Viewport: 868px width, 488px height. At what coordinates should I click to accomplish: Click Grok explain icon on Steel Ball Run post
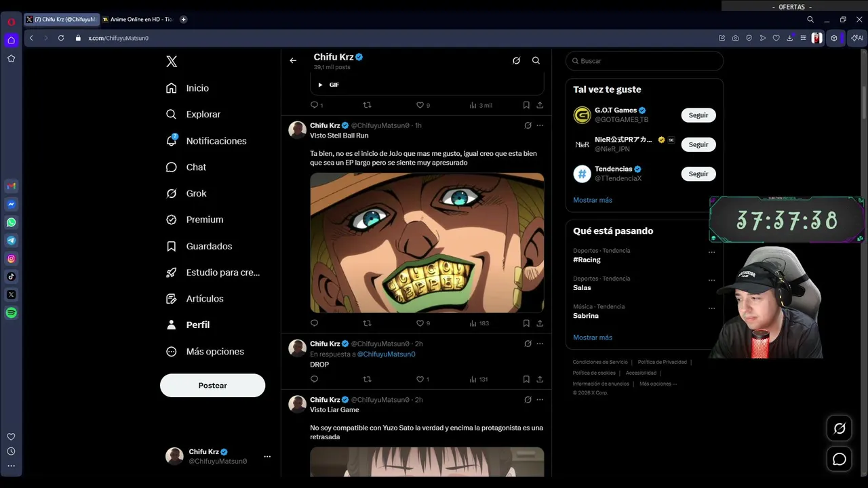point(528,125)
